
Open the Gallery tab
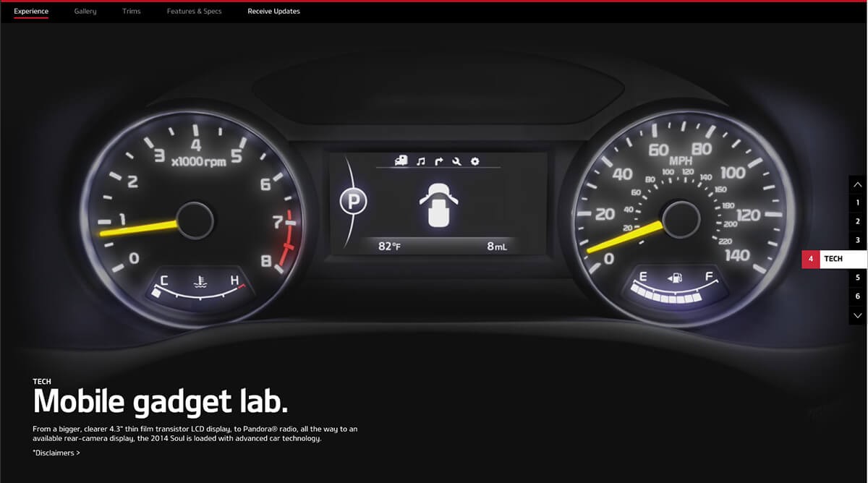coord(85,12)
